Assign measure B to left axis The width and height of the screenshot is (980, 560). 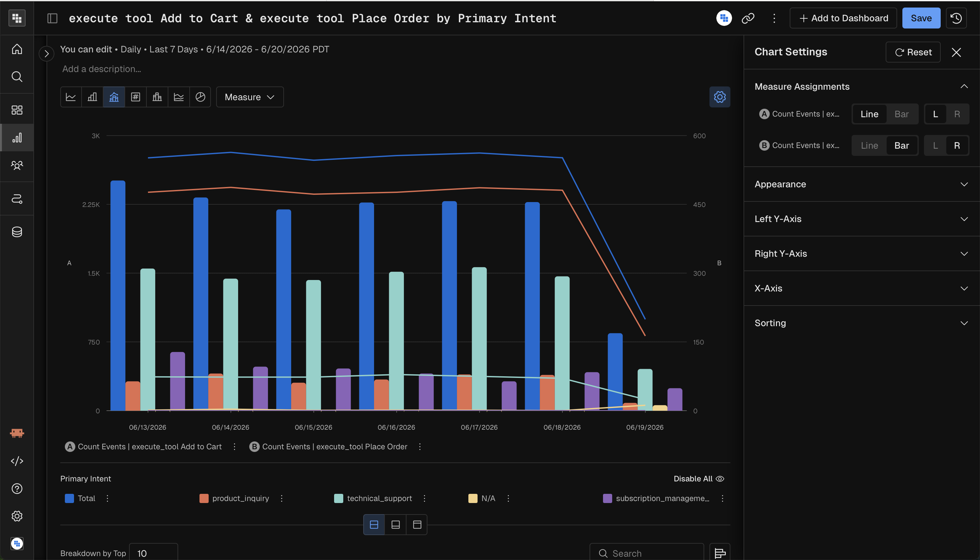click(x=935, y=146)
